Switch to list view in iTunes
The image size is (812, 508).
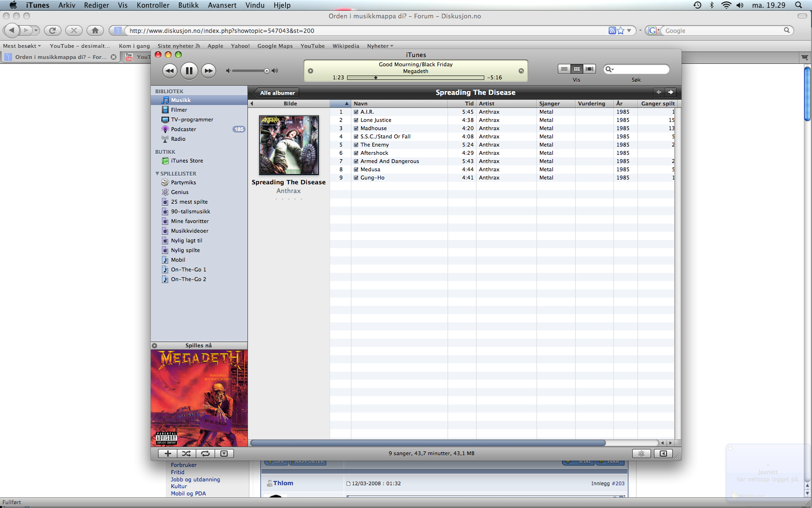click(x=564, y=69)
